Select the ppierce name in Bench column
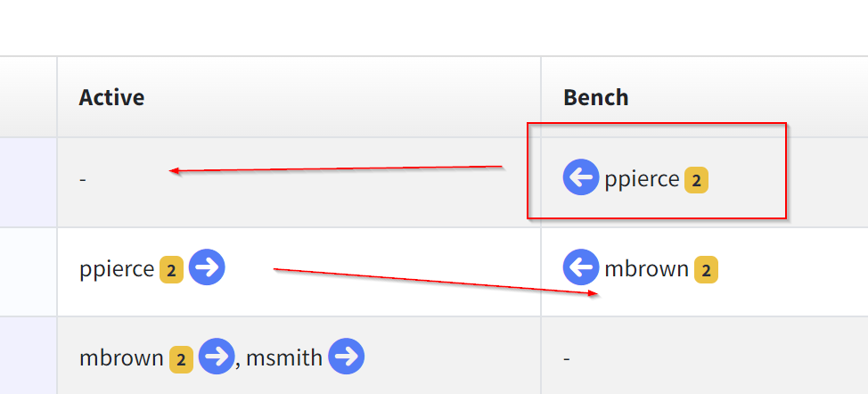Screen dimensions: 868x394 tap(642, 179)
